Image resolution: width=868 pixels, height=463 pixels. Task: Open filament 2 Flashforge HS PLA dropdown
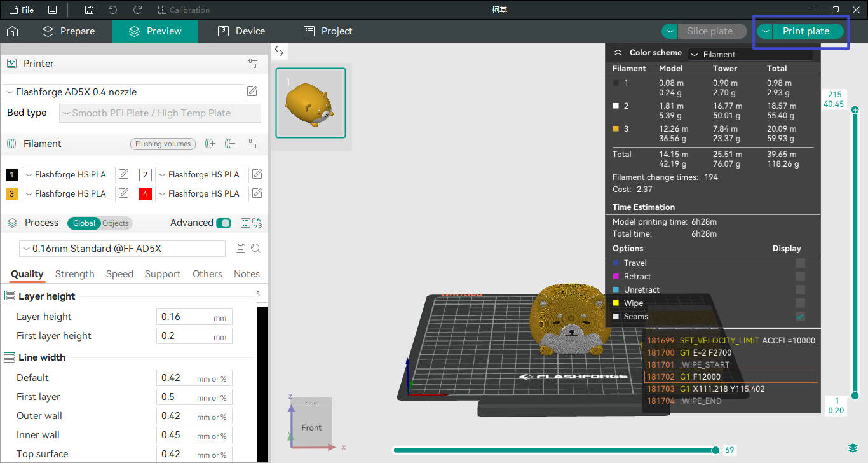tap(202, 175)
